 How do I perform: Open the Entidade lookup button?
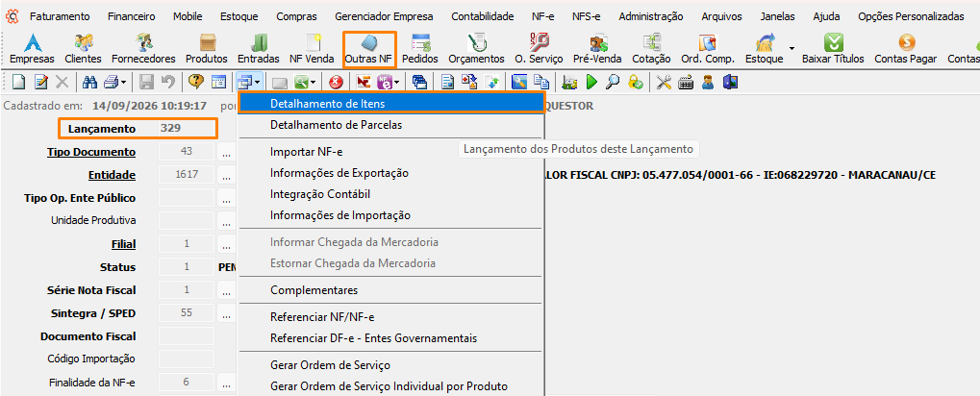coord(226,176)
